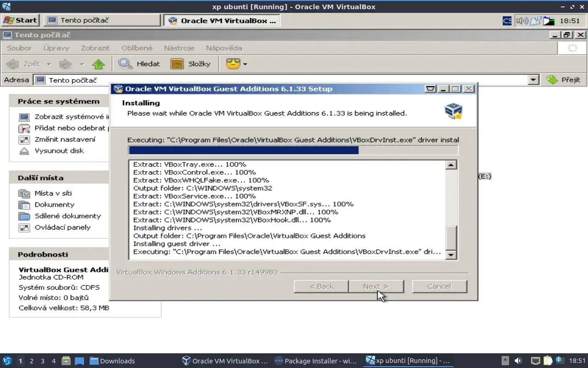
Task: Go forward with the forward arrow
Action: (66, 64)
